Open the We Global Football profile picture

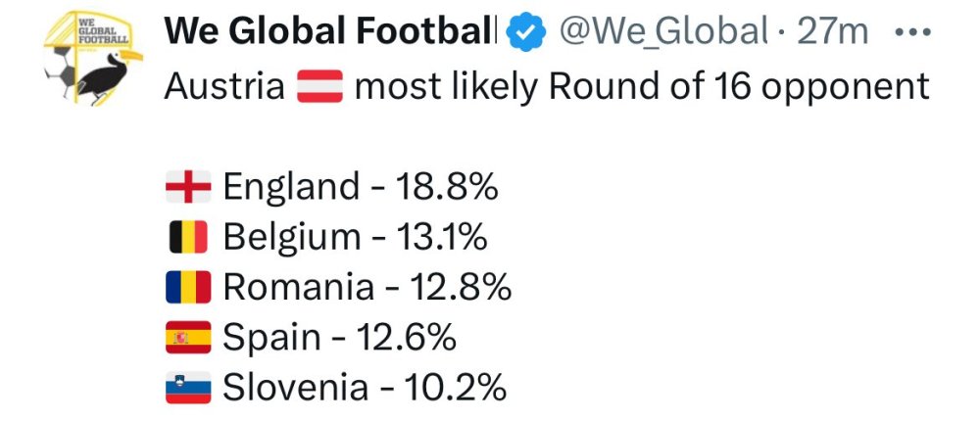(91, 58)
